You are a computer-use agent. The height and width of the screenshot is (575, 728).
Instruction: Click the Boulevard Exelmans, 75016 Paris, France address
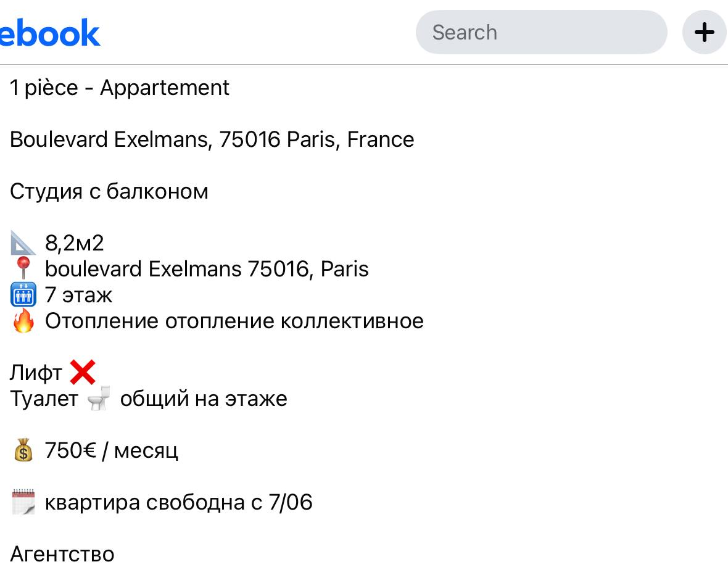(212, 139)
